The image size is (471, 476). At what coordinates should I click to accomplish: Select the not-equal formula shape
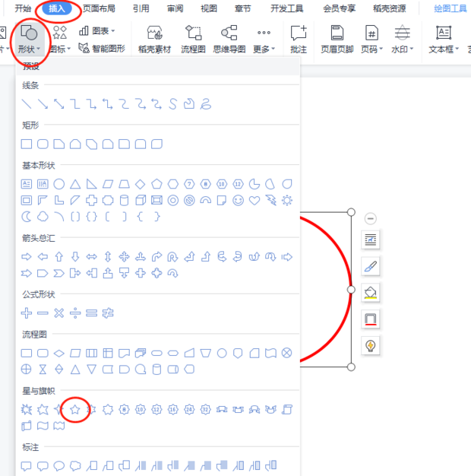tap(108, 313)
